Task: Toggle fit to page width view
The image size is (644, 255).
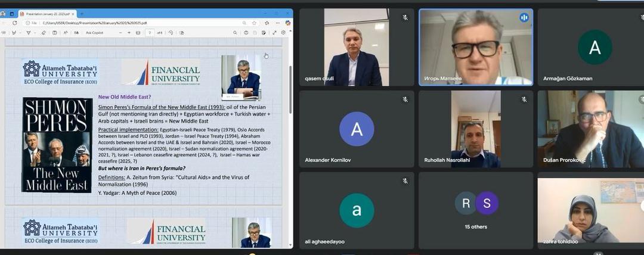Action: (x=138, y=33)
